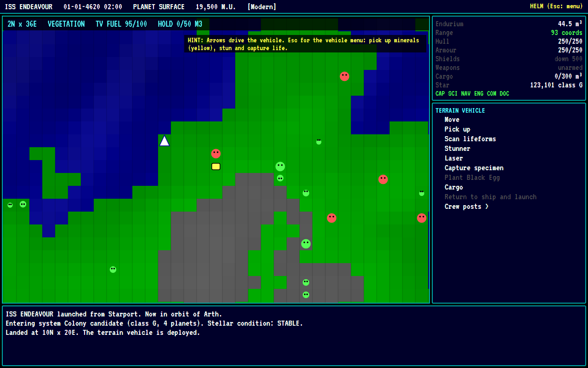Activate the Stunner menu entry
The width and height of the screenshot is (588, 368).
pyautogui.click(x=458, y=149)
